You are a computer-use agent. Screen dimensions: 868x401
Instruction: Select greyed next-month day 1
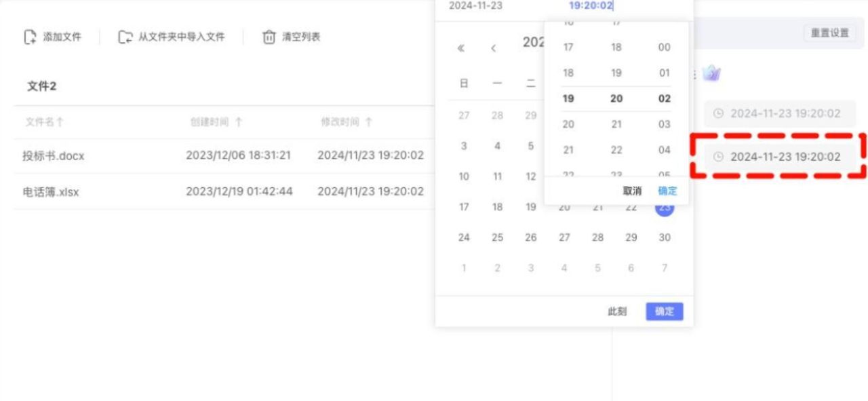tap(464, 268)
